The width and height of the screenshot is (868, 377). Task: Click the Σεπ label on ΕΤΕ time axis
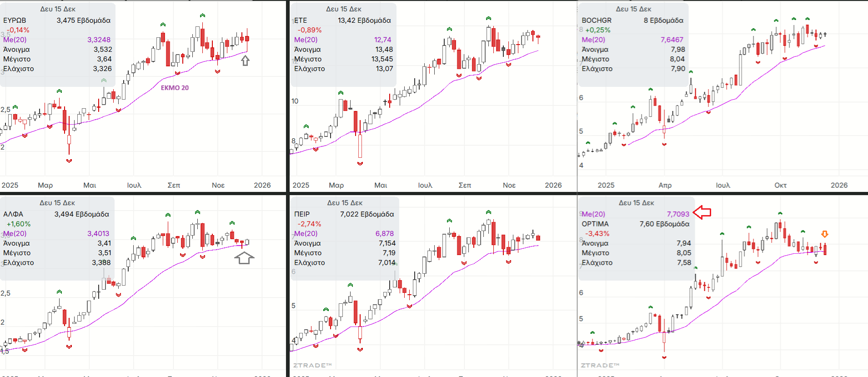point(465,185)
